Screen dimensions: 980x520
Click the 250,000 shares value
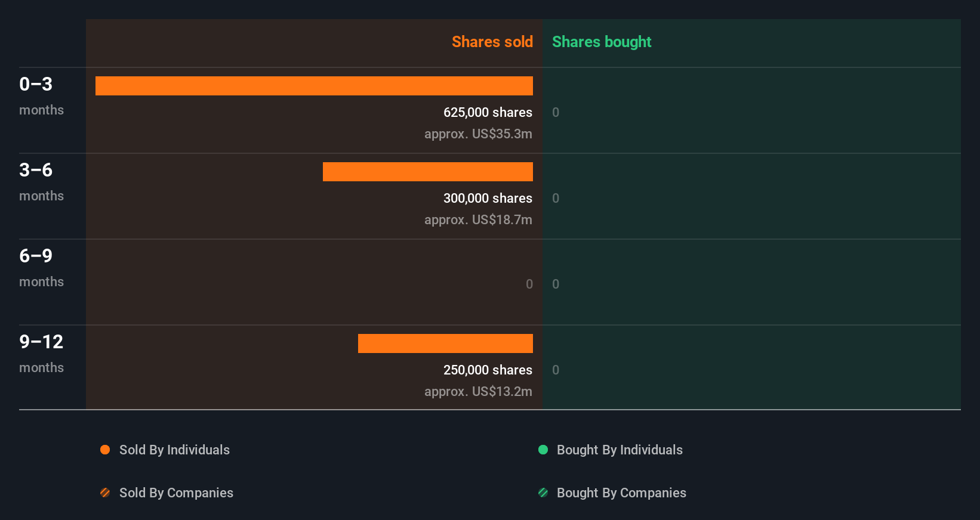pos(488,370)
